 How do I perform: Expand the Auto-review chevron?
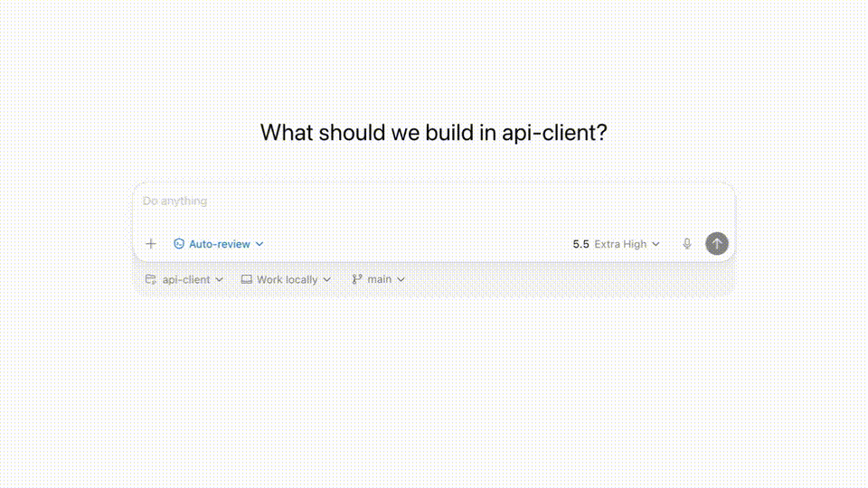[x=259, y=244]
